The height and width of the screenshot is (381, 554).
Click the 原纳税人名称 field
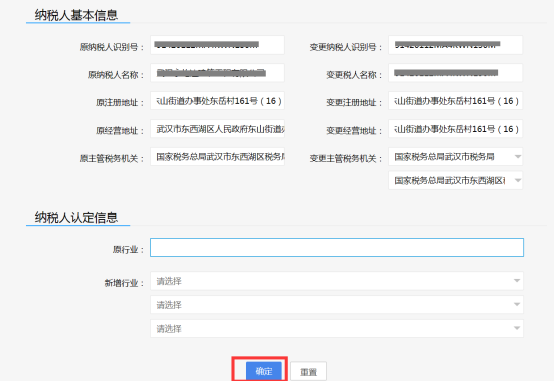tap(217, 73)
